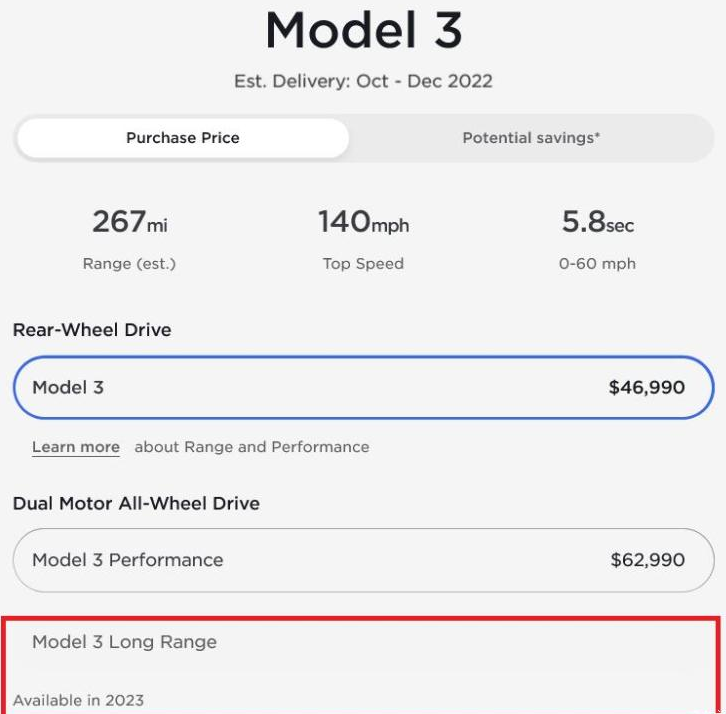Click the 5.8 sec acceleration figure
This screenshot has height=714, width=726.
pos(597,222)
